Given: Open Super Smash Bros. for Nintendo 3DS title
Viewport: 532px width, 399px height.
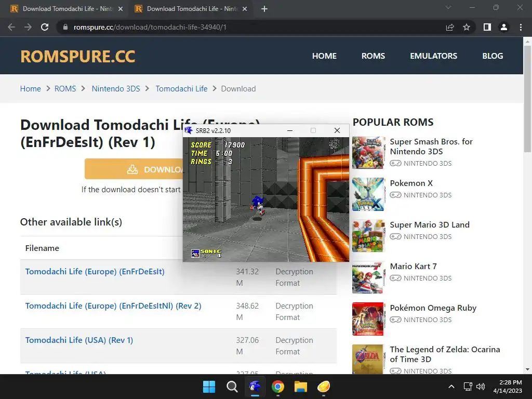Looking at the screenshot, I should 431,147.
